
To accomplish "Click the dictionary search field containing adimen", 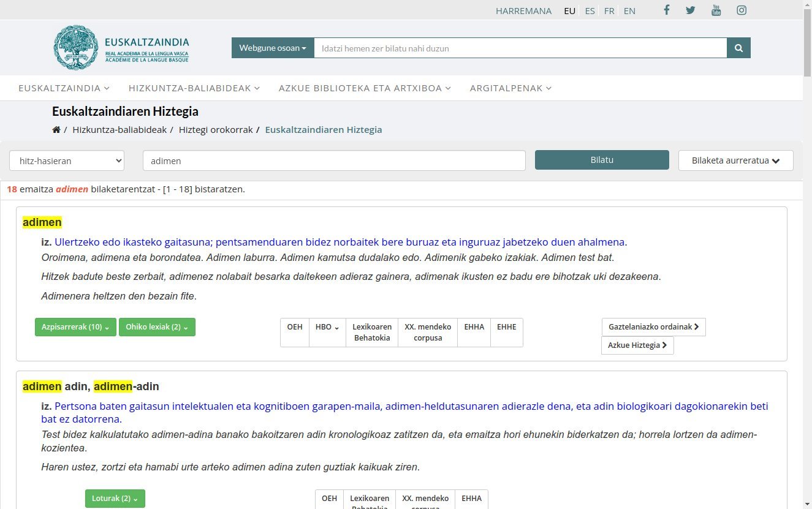I will [x=334, y=160].
